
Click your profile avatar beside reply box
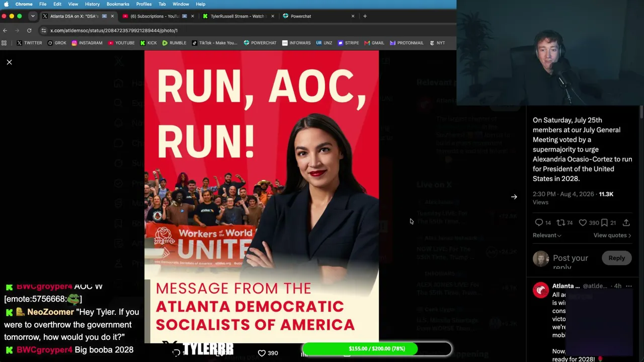[x=541, y=258]
